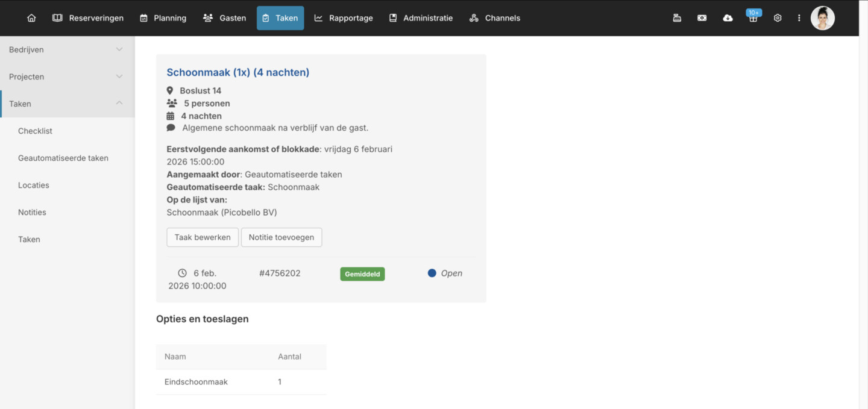Click the Notitie toevoegen button

281,237
